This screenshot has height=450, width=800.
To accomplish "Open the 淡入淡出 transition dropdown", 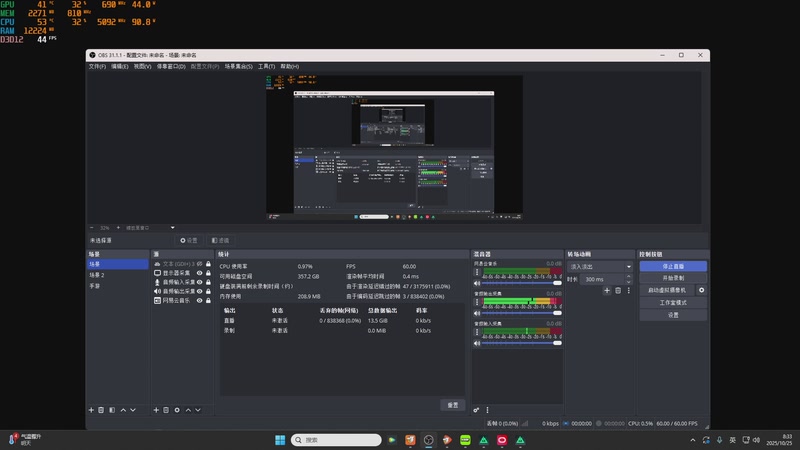I will click(600, 267).
